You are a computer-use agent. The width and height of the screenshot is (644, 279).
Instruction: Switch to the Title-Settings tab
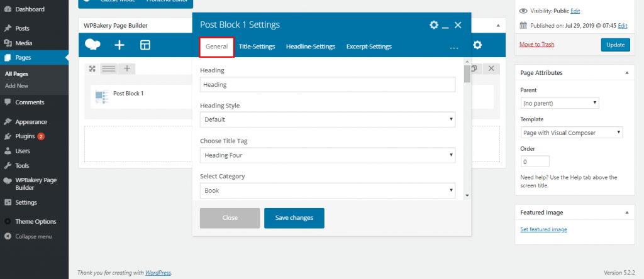[x=257, y=46]
